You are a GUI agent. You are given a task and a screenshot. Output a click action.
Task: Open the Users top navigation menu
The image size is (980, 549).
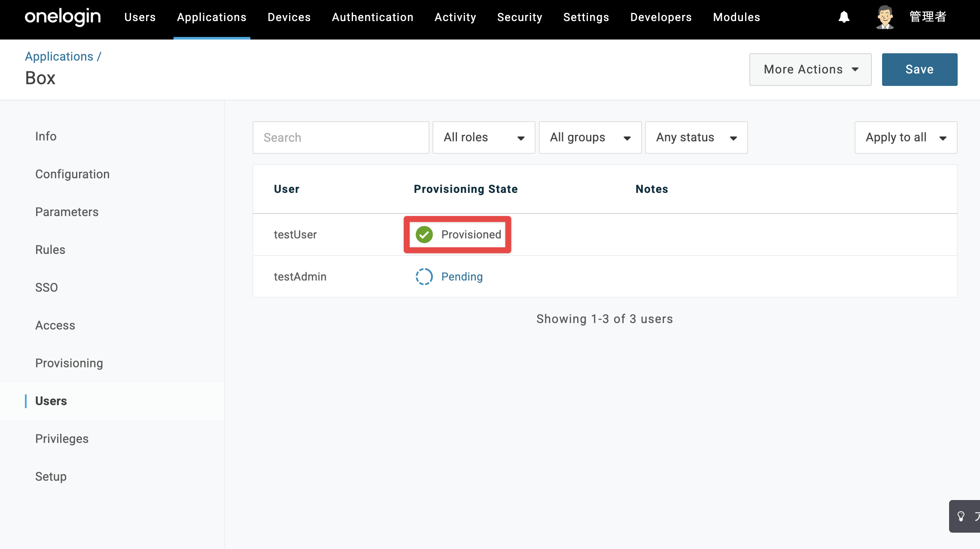click(140, 17)
